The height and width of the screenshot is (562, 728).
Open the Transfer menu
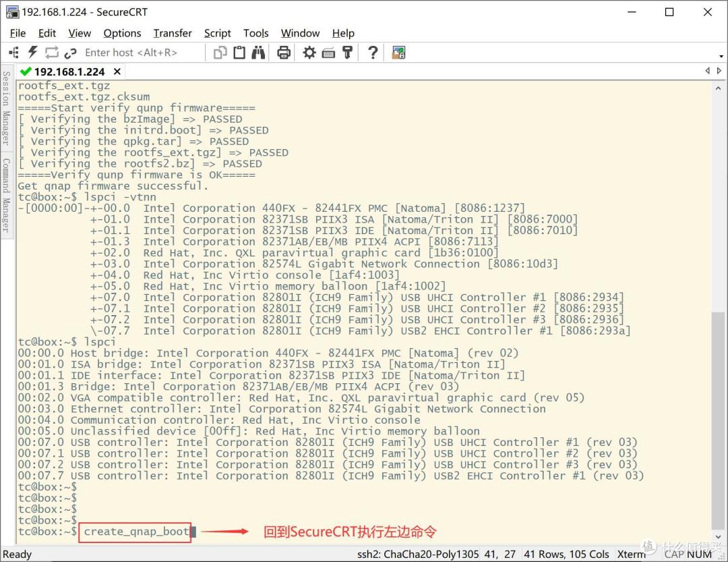click(x=173, y=33)
